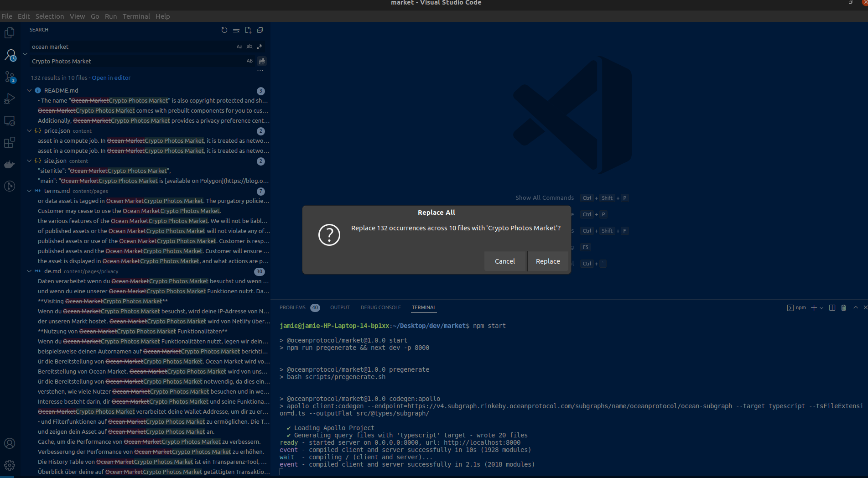This screenshot has height=478, width=868.
Task: Open the Run menu
Action: 111,16
